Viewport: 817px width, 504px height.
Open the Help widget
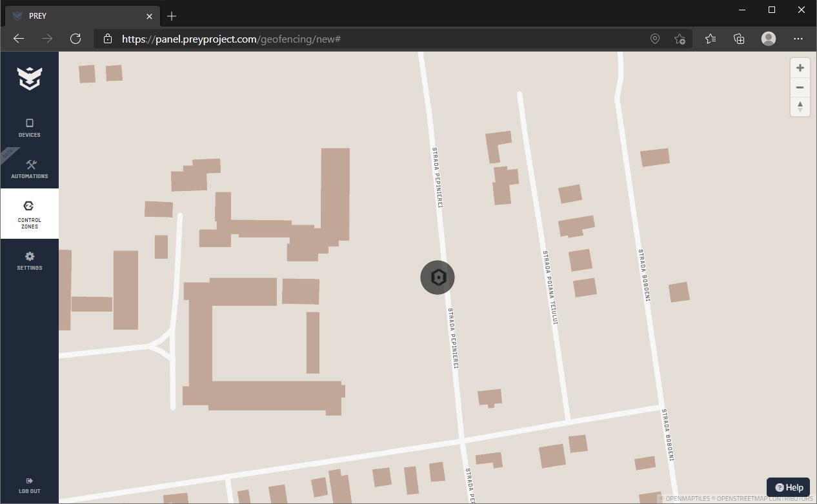[788, 487]
